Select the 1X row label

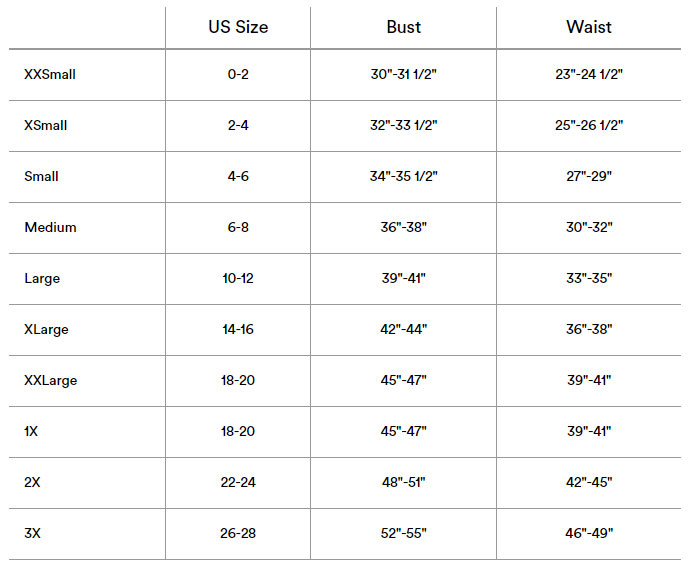coord(31,431)
